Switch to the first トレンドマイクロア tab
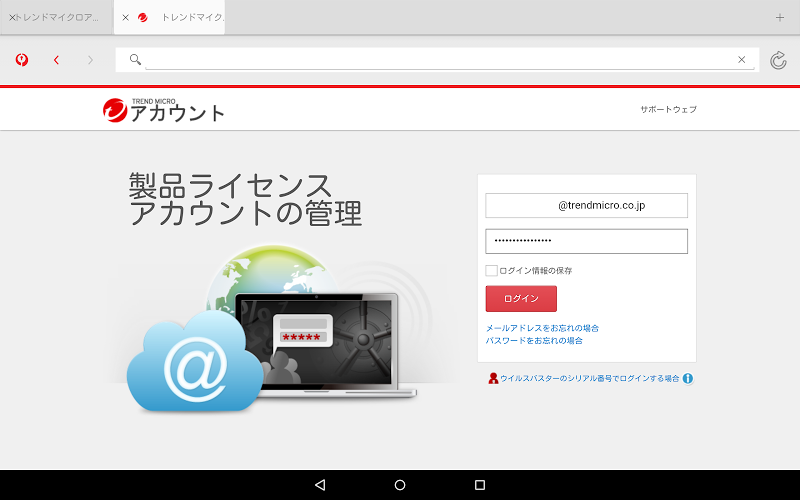The width and height of the screenshot is (800, 500). [57, 17]
